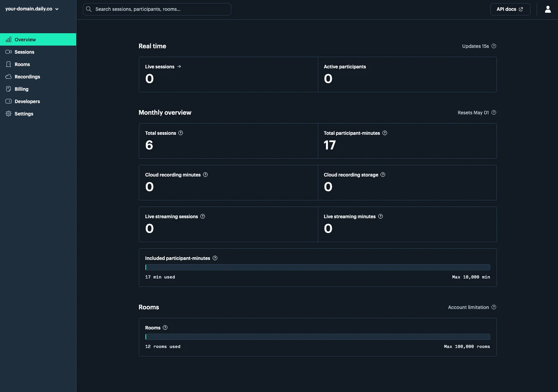Viewport: 558px width, 392px height.
Task: Click help icon next to Resets May 01
Action: [x=494, y=112]
